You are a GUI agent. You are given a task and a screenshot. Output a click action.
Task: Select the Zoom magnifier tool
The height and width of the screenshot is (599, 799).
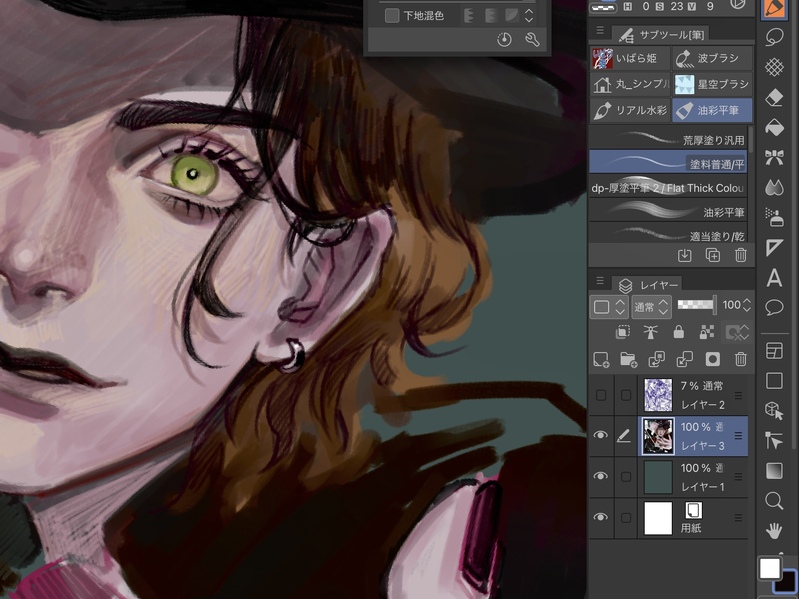(x=774, y=501)
